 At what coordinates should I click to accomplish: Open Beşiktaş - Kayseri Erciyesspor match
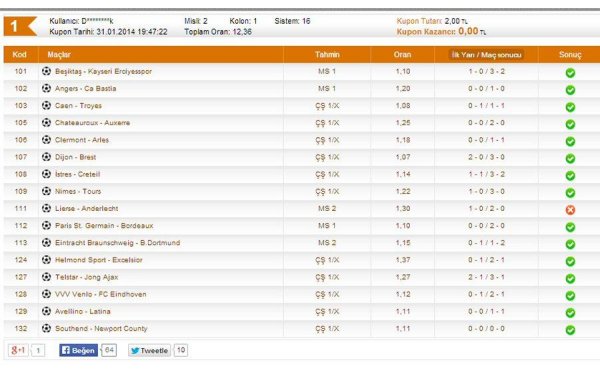pos(103,71)
